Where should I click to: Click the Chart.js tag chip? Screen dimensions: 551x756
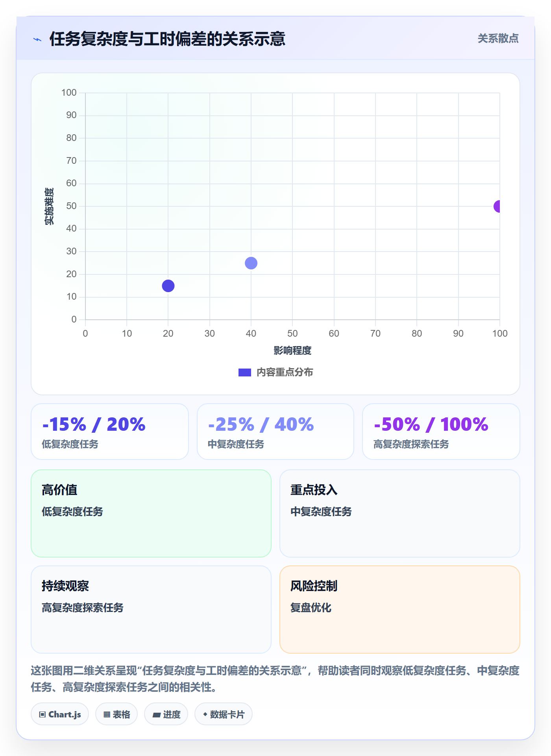coord(60,714)
